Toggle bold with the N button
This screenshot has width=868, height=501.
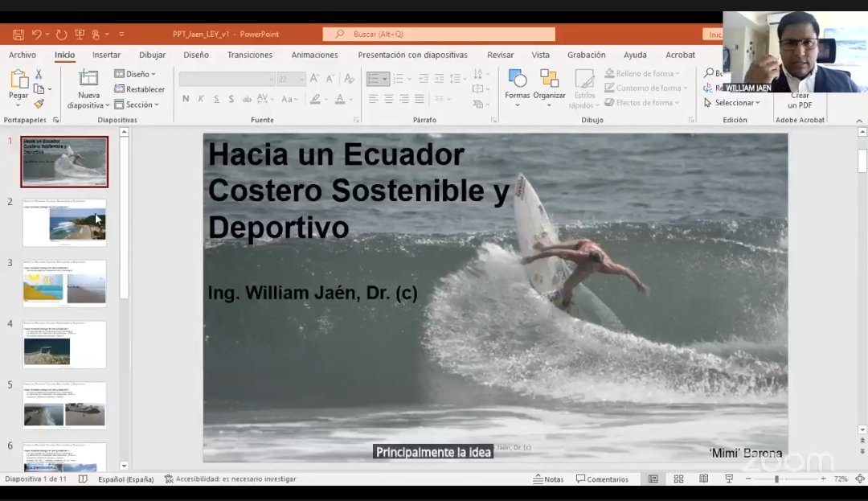pyautogui.click(x=186, y=99)
